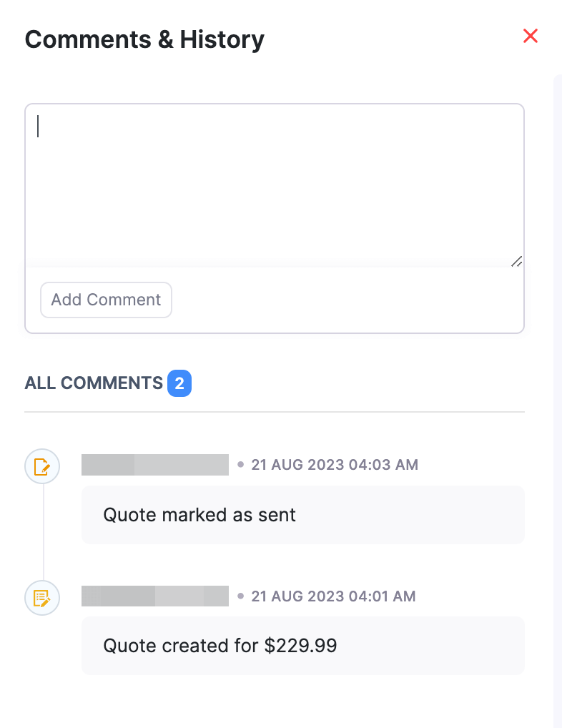Click the timeline connector between history icons

43,533
